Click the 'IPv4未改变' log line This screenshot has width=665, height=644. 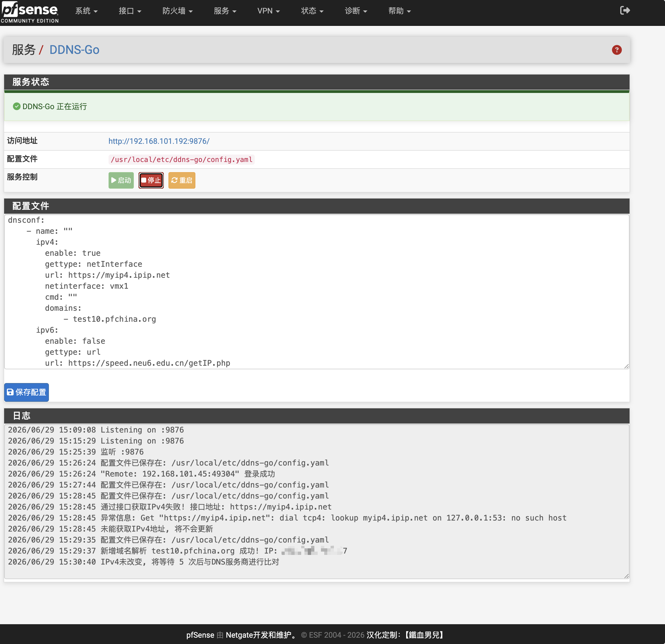(x=143, y=562)
